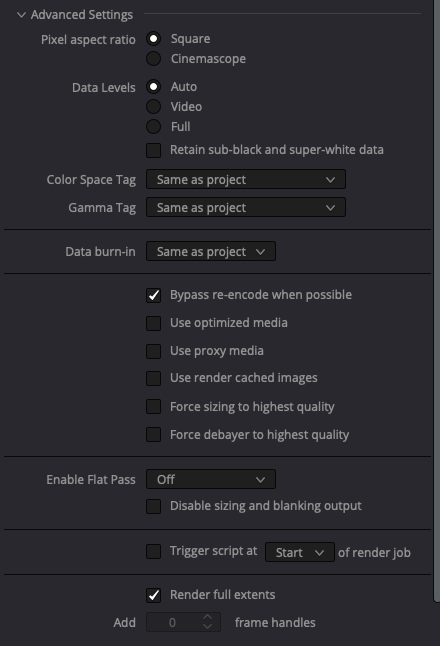Enable Use optimized media
440x646 pixels.
point(154,323)
